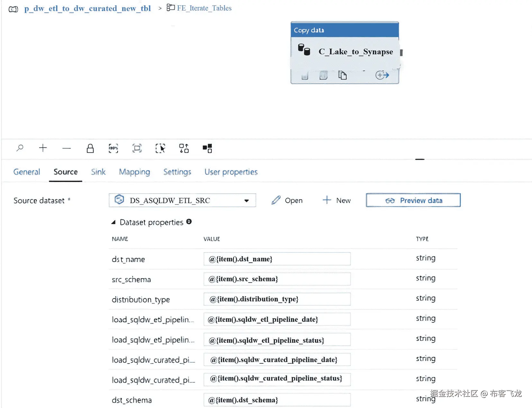Click the VALUE column header

pos(212,239)
